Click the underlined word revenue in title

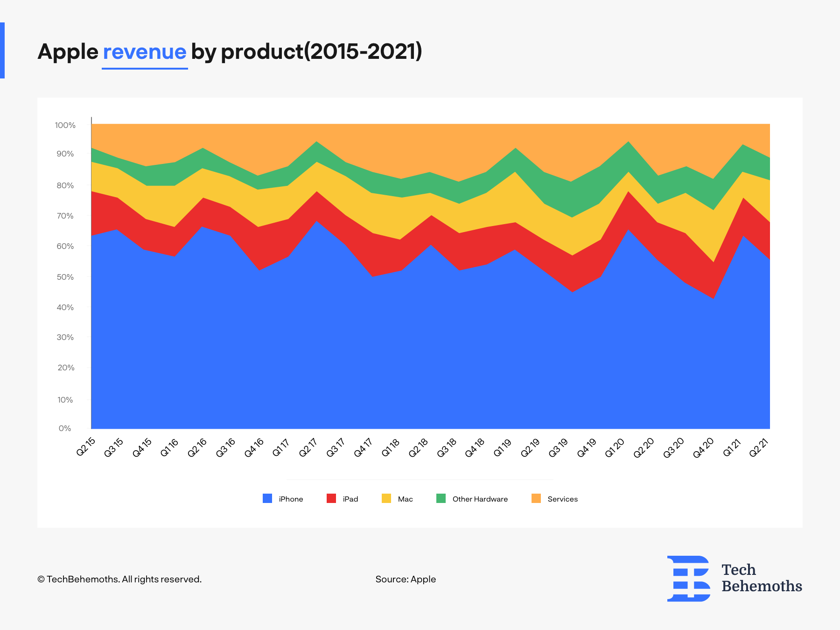click(145, 51)
